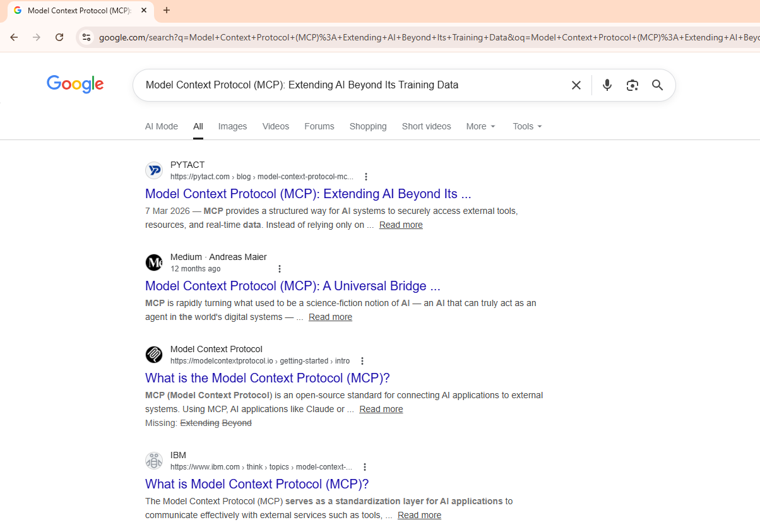Select the All results tab
Image resolution: width=760 pixels, height=532 pixels.
point(198,126)
